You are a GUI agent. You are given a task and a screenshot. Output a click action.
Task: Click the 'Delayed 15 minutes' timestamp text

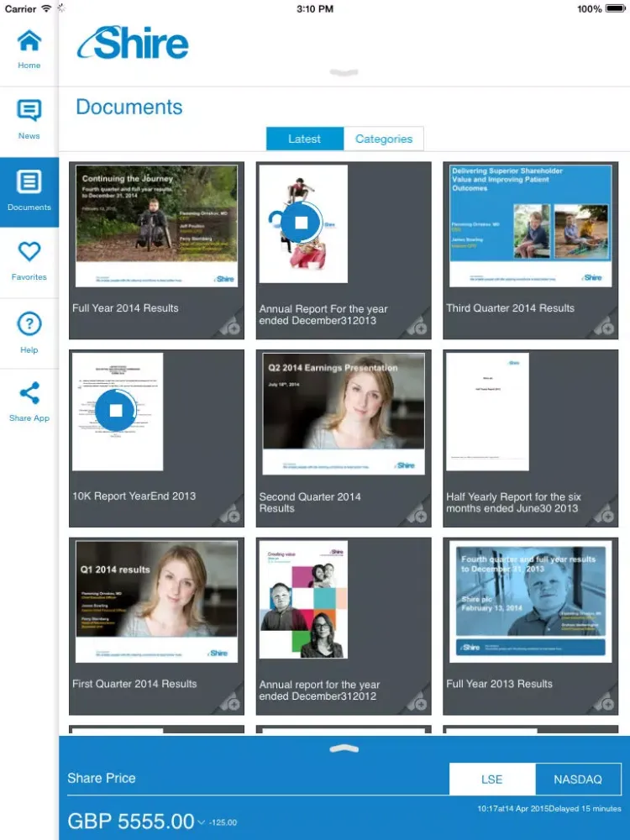pos(585,808)
